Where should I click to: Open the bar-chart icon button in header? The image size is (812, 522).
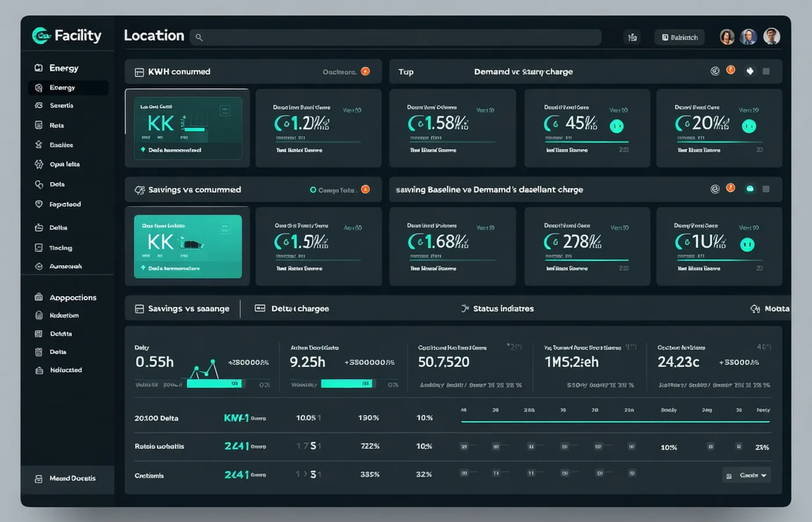(632, 37)
